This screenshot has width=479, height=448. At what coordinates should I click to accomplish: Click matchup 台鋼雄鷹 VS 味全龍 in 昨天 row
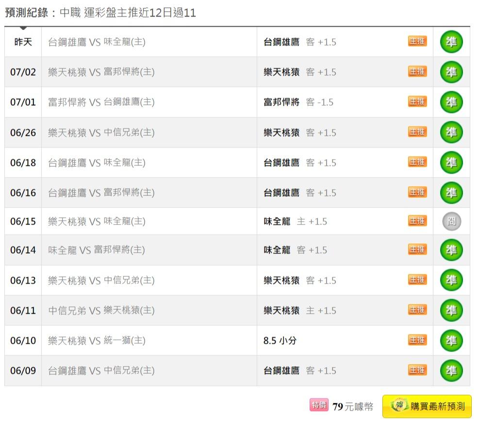[x=97, y=42]
